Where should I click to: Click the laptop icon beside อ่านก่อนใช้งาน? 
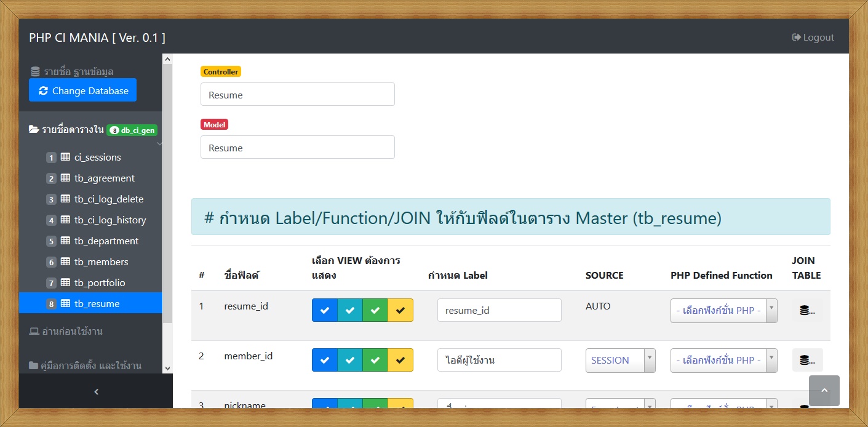point(34,331)
